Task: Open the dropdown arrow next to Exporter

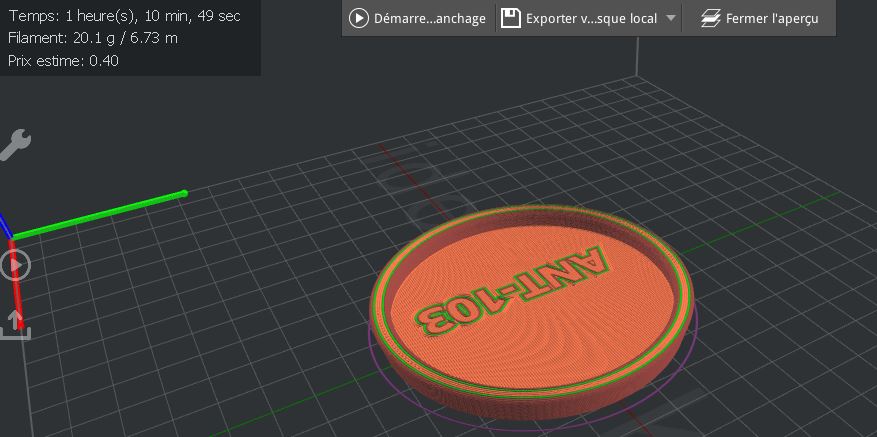Action: (x=671, y=18)
